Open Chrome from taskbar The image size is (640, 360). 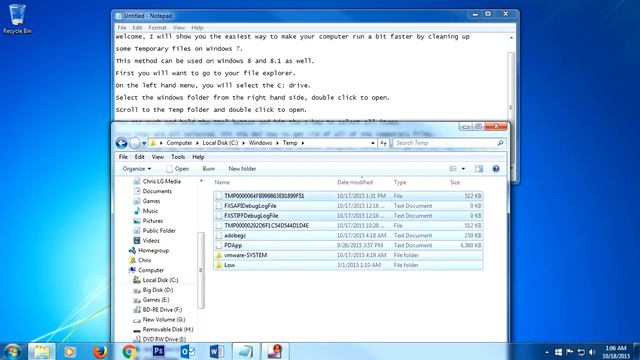(x=129, y=351)
